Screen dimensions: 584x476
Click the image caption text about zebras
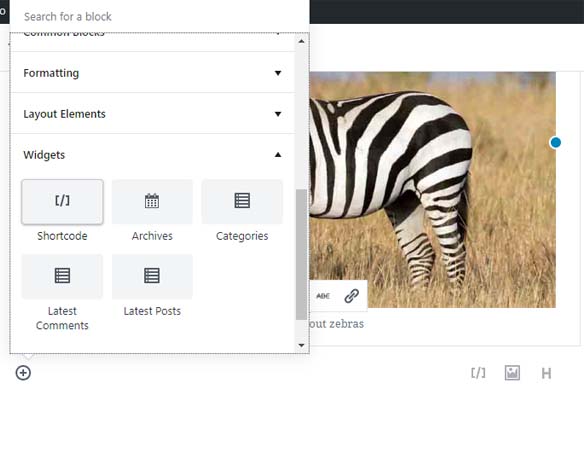[x=336, y=324]
